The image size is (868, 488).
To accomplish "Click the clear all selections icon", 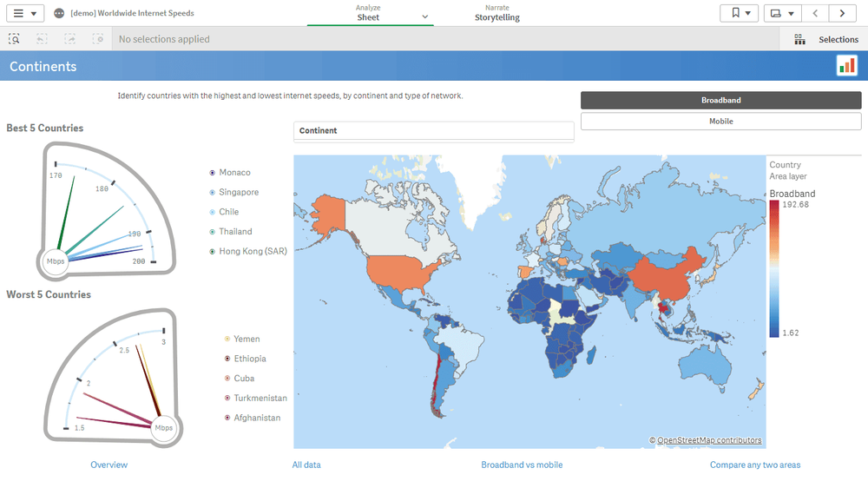I will click(x=98, y=39).
